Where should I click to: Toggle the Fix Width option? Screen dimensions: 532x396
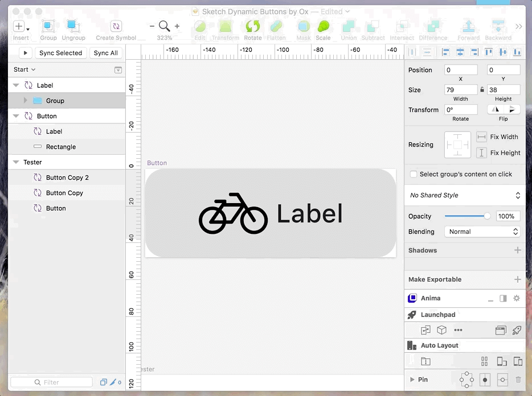tap(481, 137)
